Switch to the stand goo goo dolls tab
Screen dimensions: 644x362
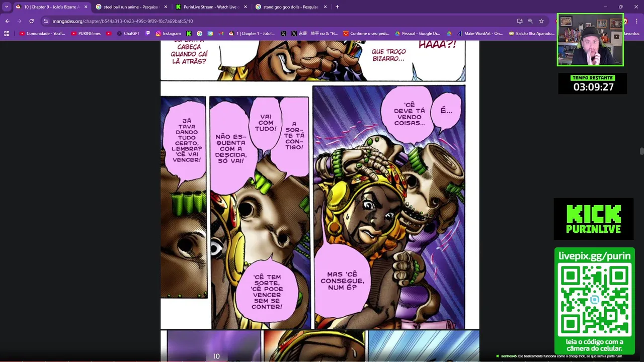[x=291, y=7]
